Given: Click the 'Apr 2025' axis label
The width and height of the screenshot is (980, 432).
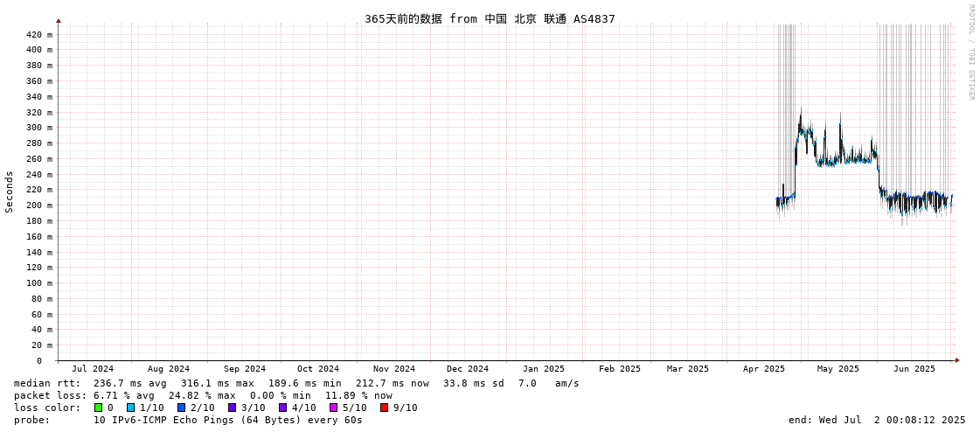Looking at the screenshot, I should pyautogui.click(x=764, y=369).
